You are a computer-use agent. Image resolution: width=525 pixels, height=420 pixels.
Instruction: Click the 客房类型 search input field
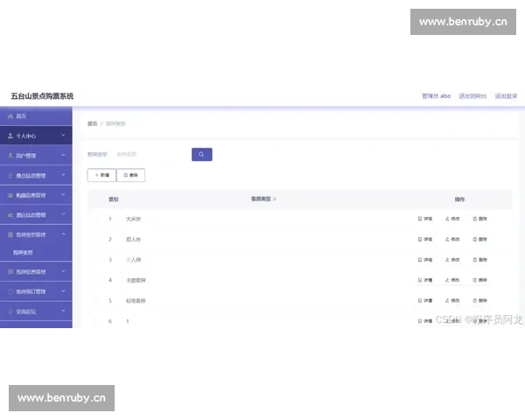(149, 155)
